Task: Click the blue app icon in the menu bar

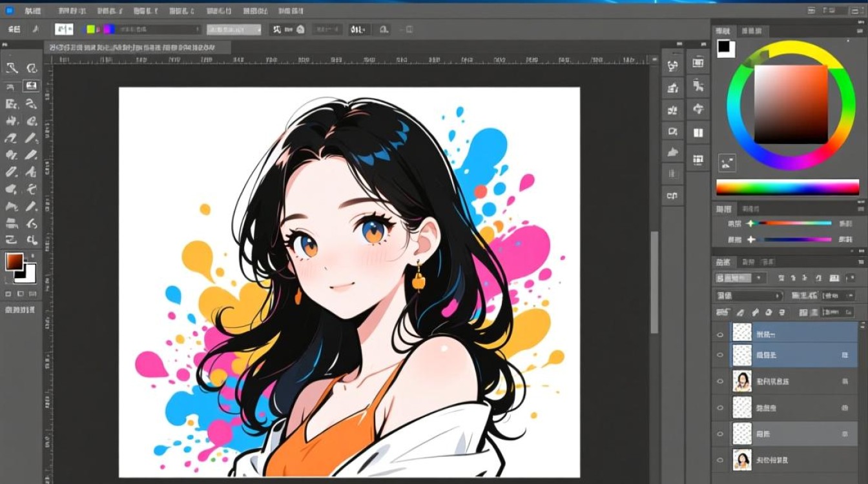Action: (x=9, y=11)
